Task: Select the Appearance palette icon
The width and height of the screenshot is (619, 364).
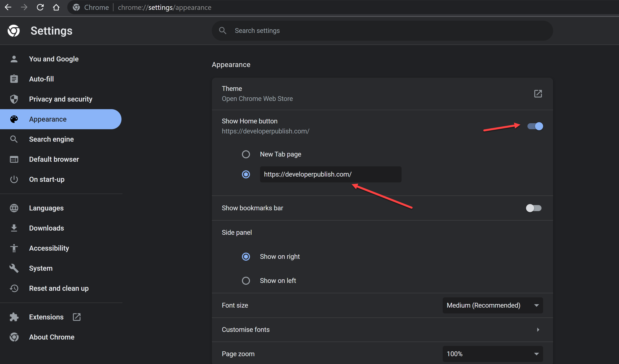Action: click(14, 119)
